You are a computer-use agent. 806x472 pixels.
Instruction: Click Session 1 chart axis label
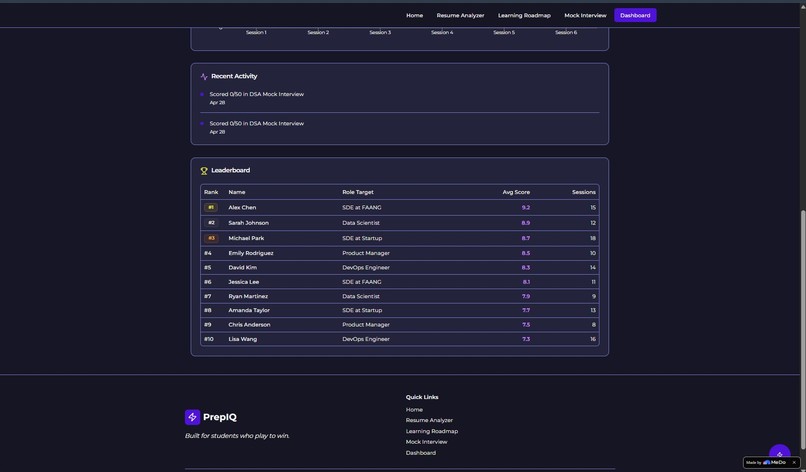click(x=256, y=32)
